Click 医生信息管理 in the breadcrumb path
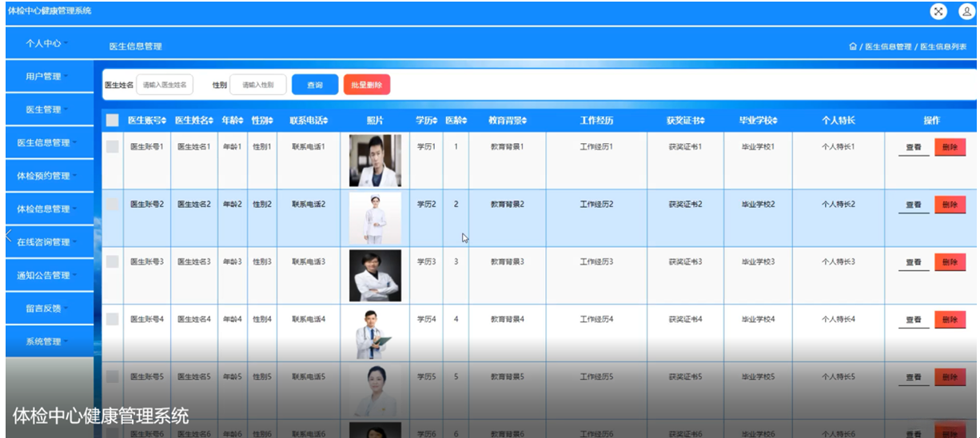Viewport: 980px width, 438px height. (x=888, y=46)
